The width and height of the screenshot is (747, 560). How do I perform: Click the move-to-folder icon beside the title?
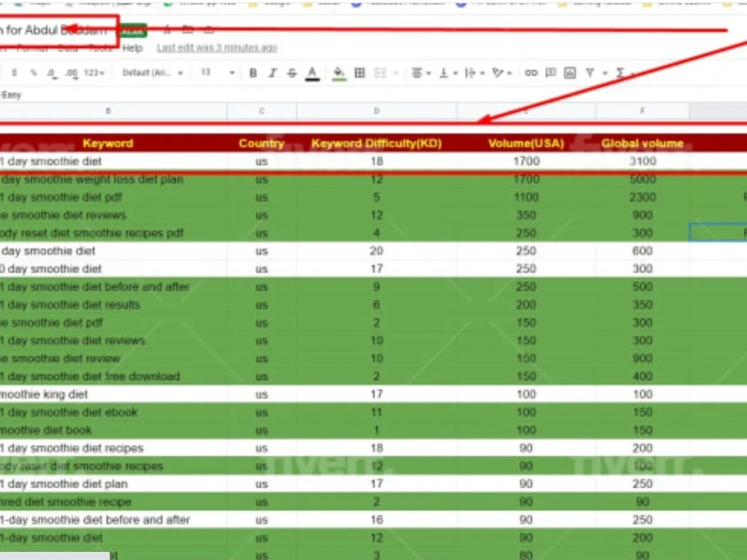187,30
